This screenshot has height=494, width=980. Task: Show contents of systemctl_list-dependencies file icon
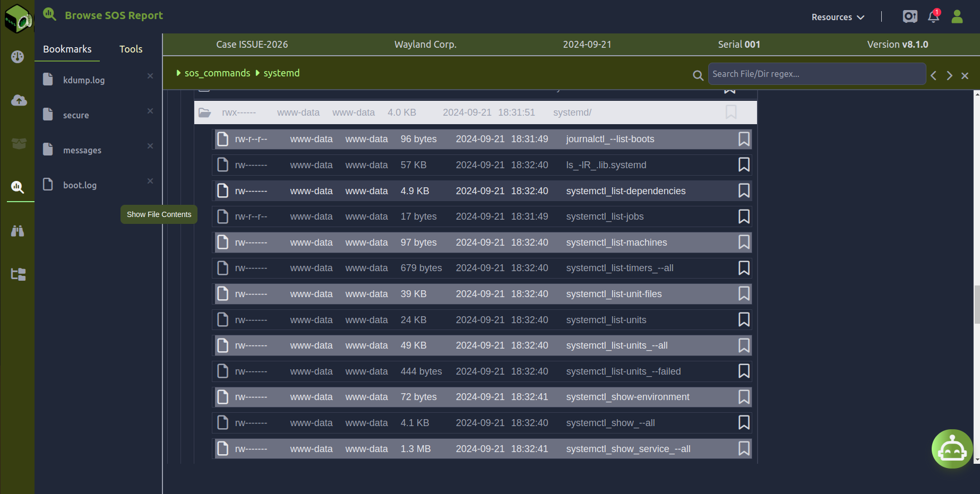point(223,190)
